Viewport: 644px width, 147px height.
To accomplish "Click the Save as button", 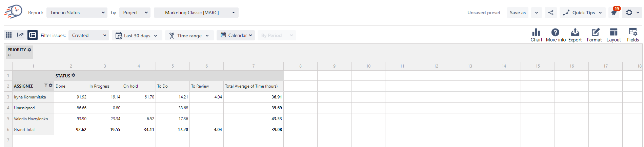I will click(518, 13).
